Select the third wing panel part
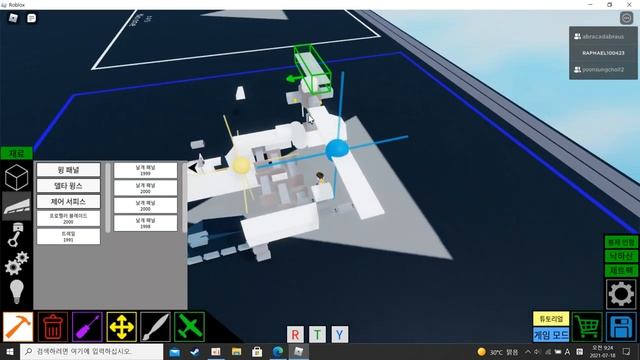This screenshot has width=640, height=360. tap(145, 205)
